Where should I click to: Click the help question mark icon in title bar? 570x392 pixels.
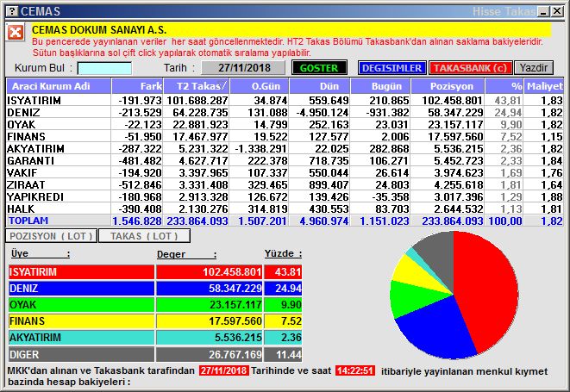(12, 11)
